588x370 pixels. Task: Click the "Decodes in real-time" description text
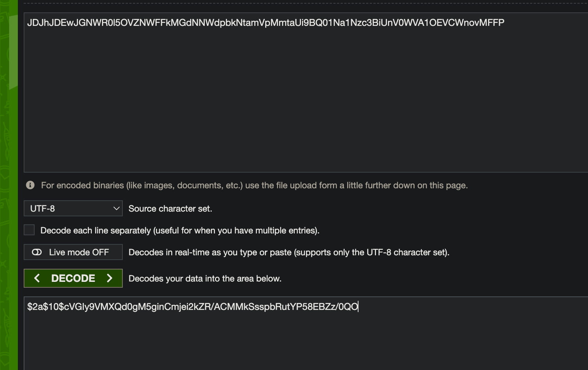click(x=289, y=252)
